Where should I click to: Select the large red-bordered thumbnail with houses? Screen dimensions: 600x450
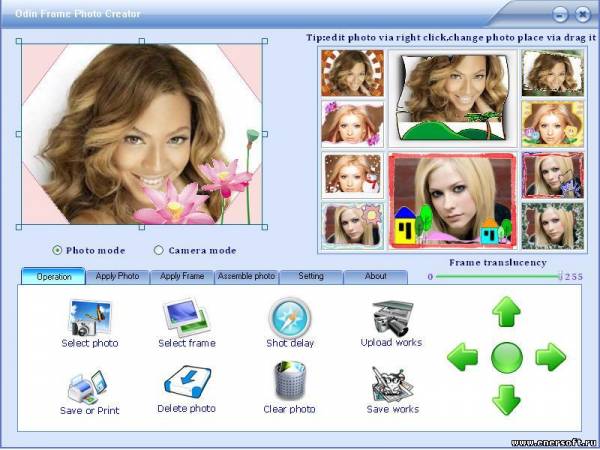453,201
